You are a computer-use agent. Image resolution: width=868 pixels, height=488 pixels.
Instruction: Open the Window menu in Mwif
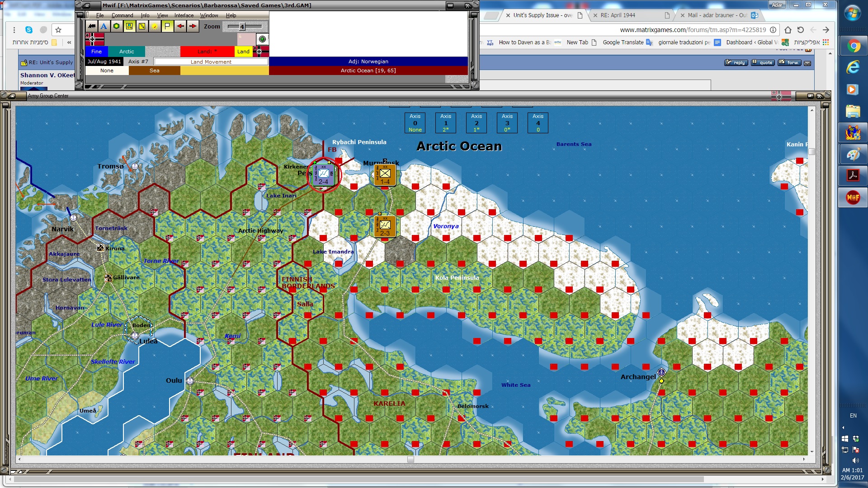click(209, 15)
